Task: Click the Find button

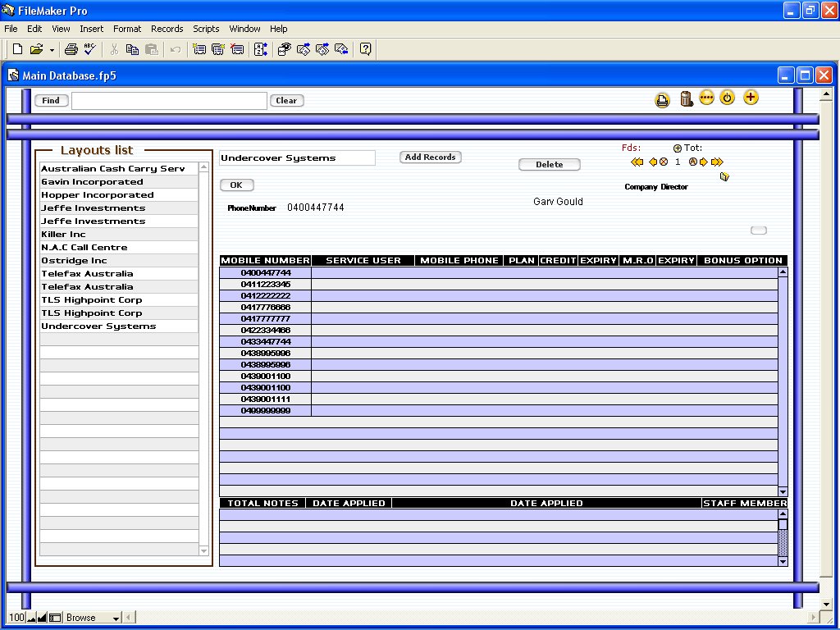Action: [51, 100]
